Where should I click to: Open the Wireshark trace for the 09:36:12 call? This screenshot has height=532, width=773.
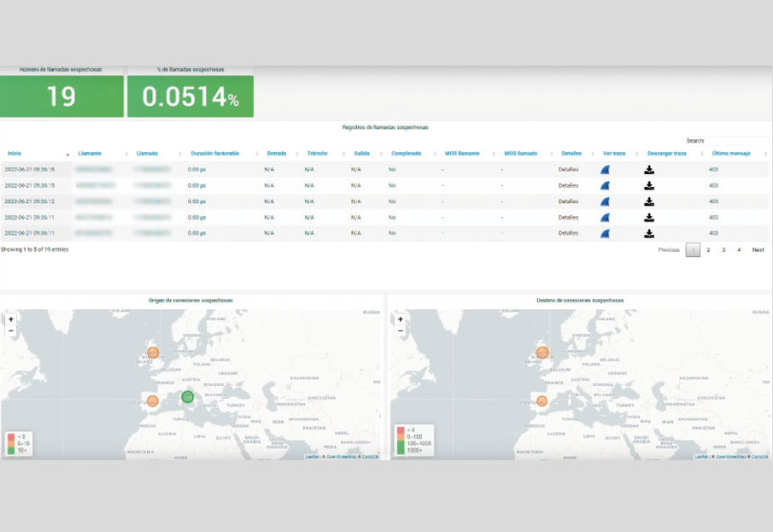[x=605, y=202]
